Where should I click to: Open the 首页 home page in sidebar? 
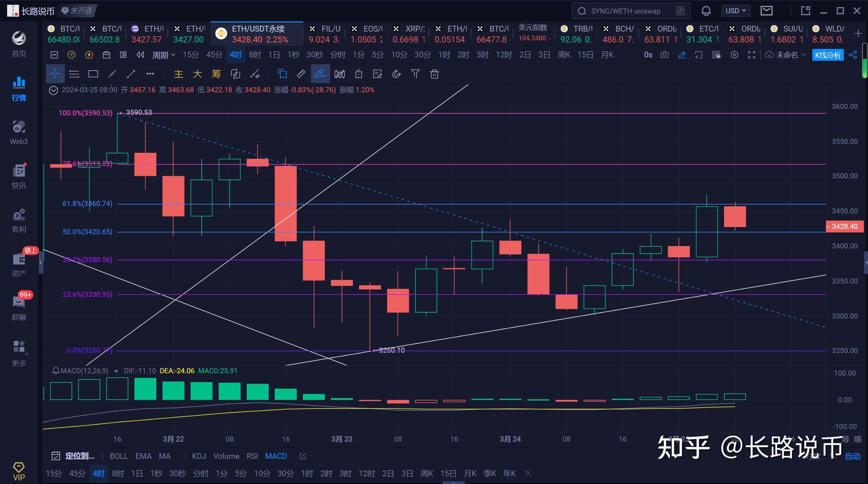(x=19, y=44)
